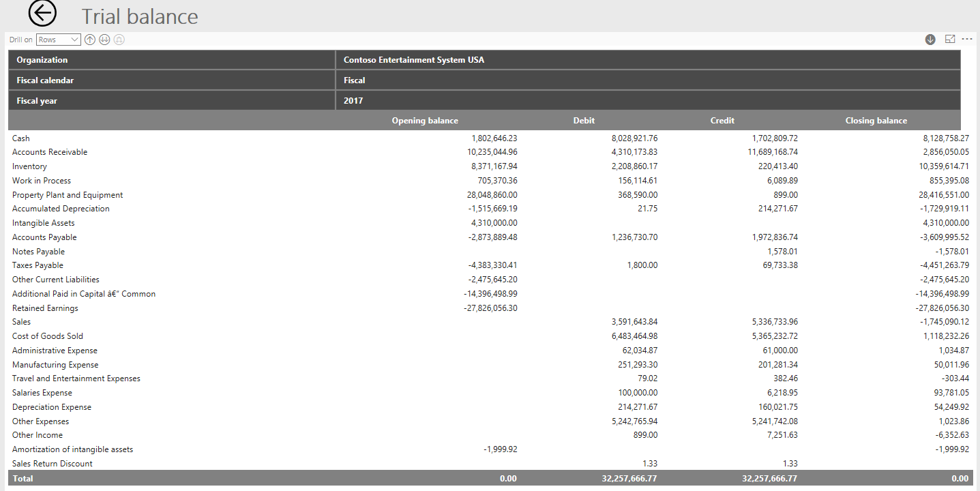Select the Cost of Goods Sold label
Image resolution: width=980 pixels, height=491 pixels.
pos(48,336)
